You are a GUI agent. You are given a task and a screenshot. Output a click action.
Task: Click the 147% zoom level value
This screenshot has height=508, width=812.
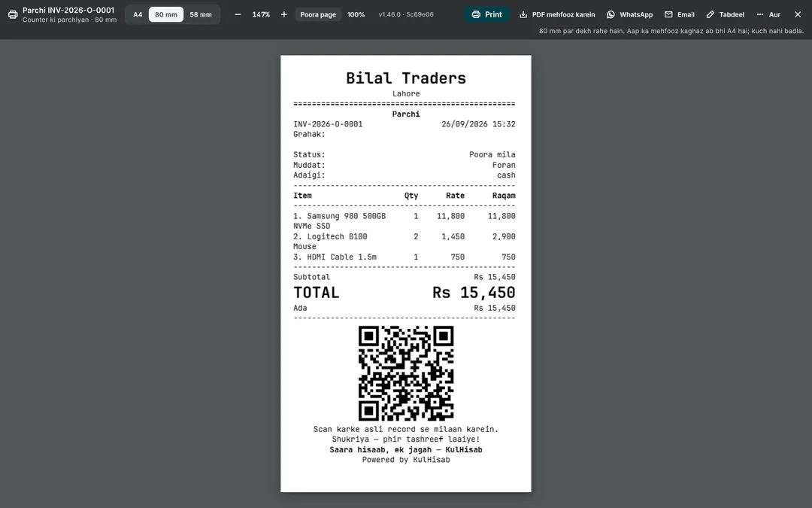coord(261,14)
